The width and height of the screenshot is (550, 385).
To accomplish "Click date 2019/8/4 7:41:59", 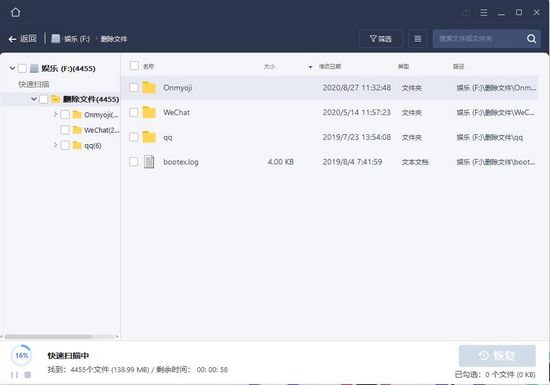I will coord(352,162).
